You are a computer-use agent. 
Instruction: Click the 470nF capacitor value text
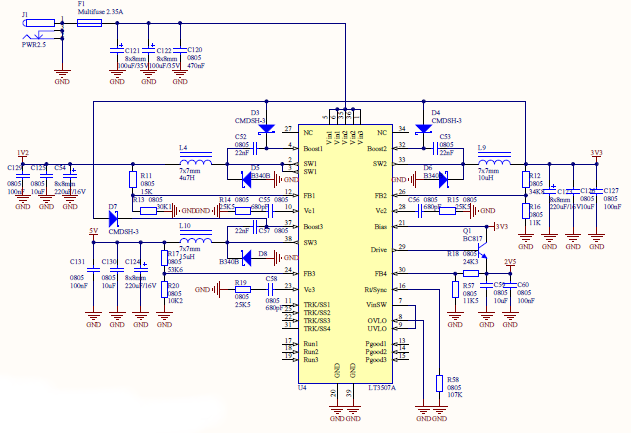pyautogui.click(x=196, y=66)
